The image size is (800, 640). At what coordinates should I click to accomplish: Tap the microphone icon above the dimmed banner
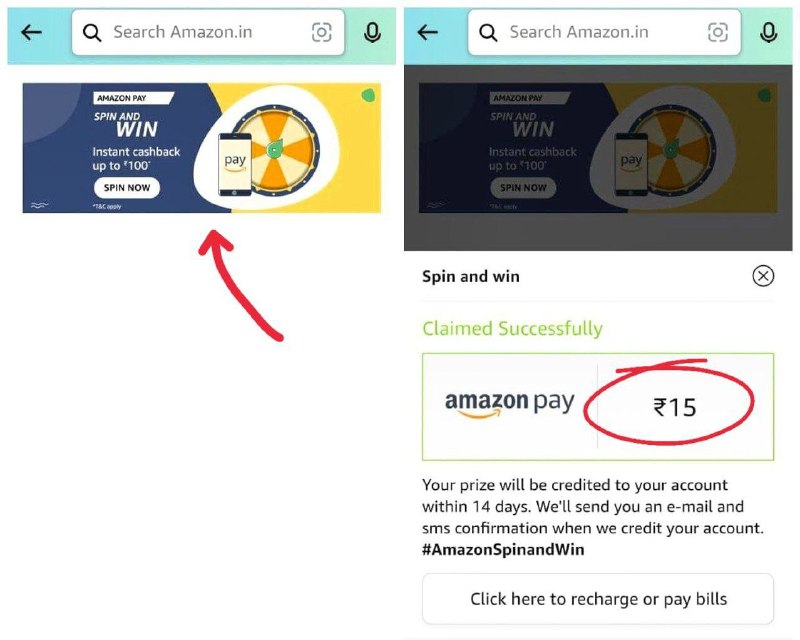(x=768, y=33)
